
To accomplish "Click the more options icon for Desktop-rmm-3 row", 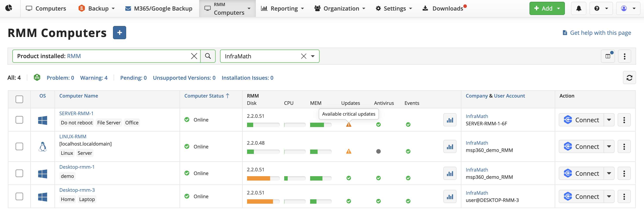I will [x=624, y=196].
